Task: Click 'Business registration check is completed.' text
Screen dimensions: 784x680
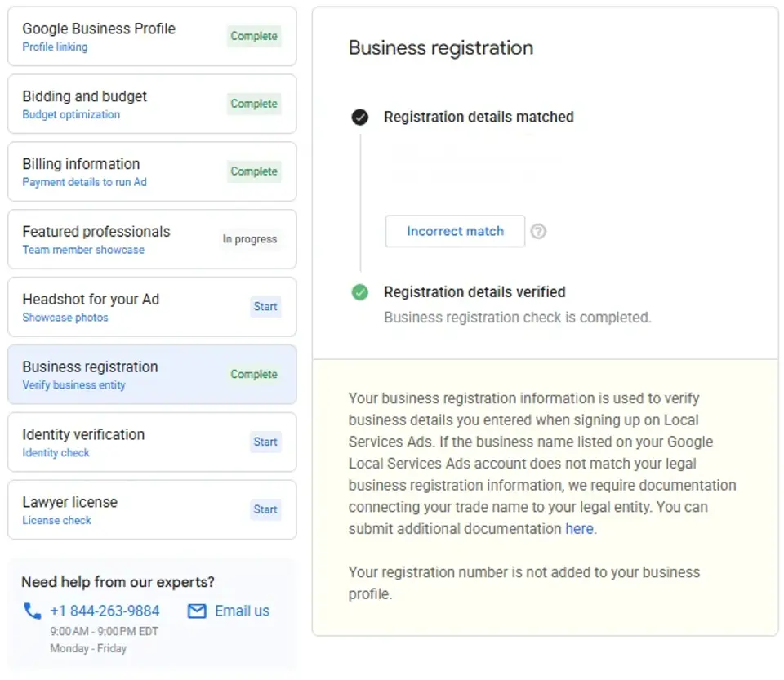Action: 518,318
